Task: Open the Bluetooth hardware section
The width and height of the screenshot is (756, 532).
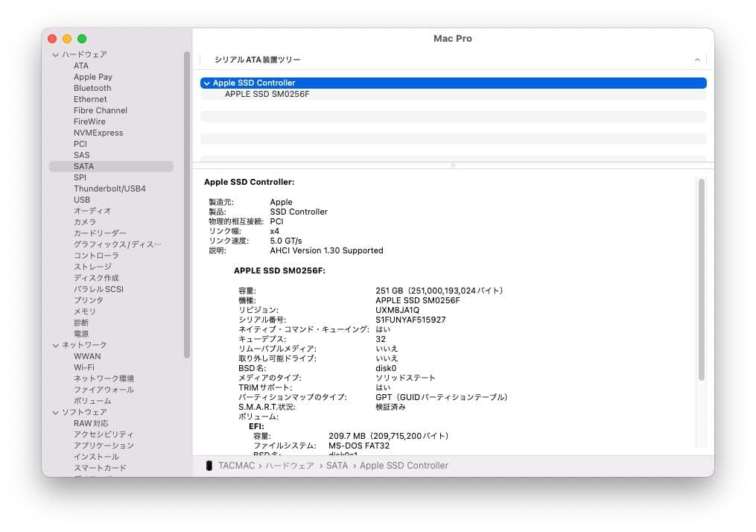Action: pos(92,87)
